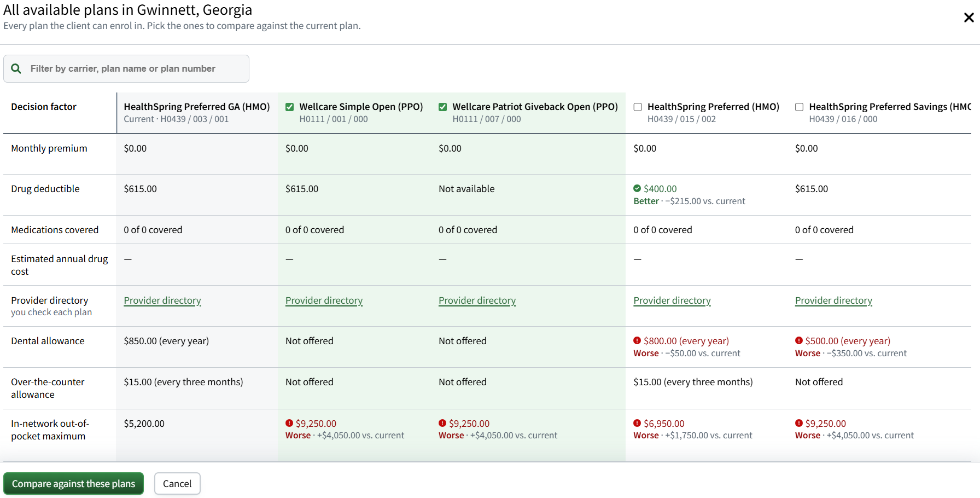Image resolution: width=980 pixels, height=498 pixels.
Task: Uncheck Wellcare Simple Open (PPO) checkbox
Action: click(290, 107)
